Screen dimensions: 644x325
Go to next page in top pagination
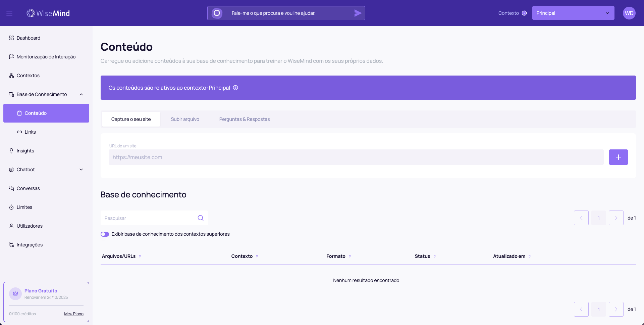click(616, 218)
